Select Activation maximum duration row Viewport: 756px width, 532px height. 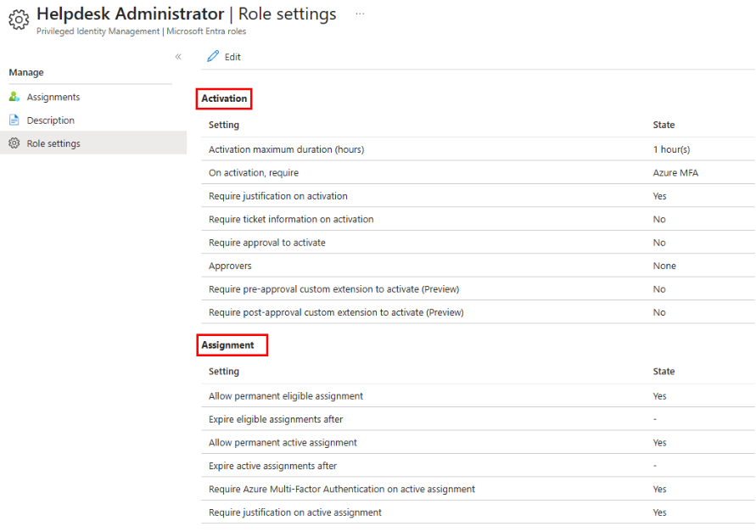click(x=478, y=149)
